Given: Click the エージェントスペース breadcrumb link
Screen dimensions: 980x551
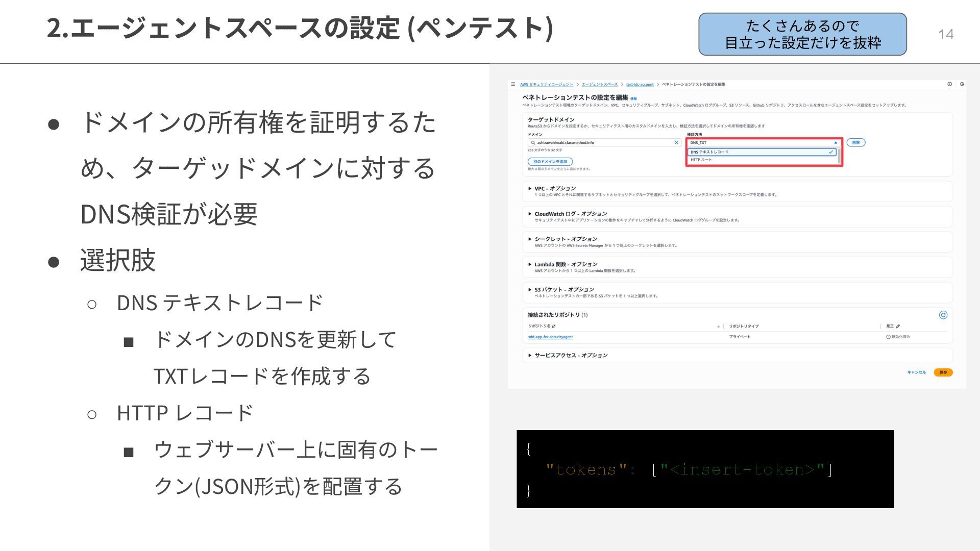Looking at the screenshot, I should pos(599,85).
